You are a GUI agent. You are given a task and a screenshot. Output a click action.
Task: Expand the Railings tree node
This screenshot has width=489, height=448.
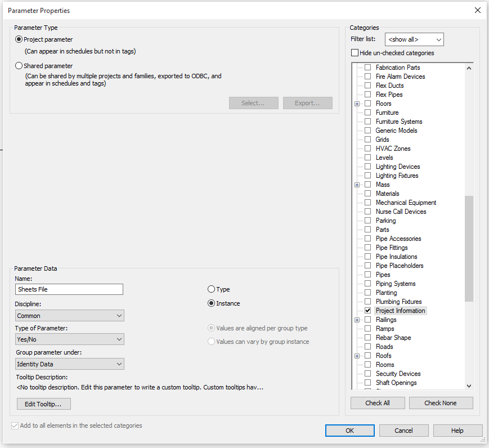(x=357, y=319)
